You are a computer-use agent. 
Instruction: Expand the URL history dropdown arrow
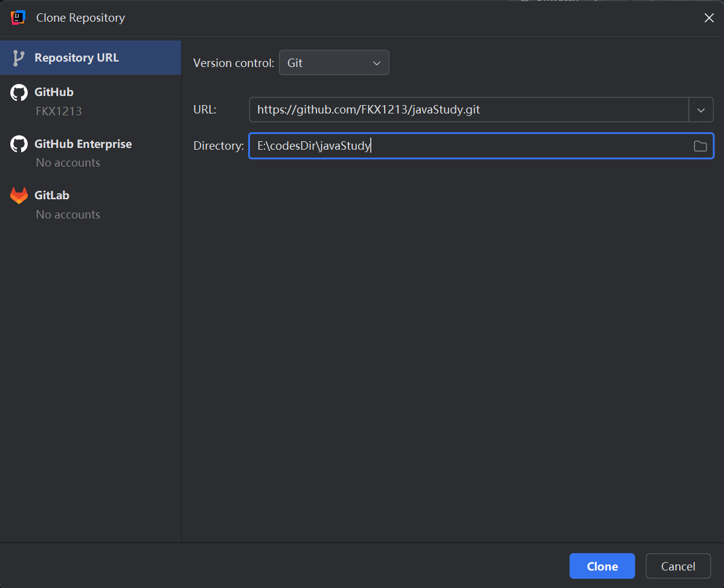[x=701, y=110]
